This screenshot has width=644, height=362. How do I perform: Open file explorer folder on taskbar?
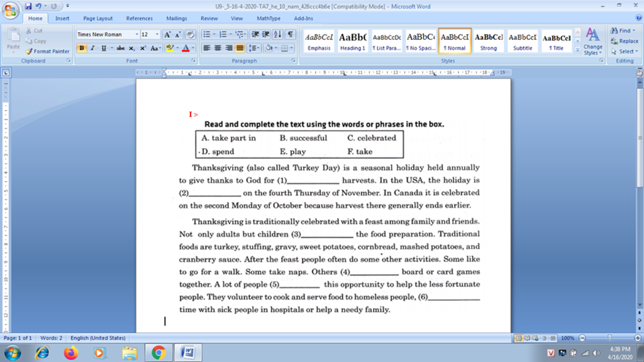coord(130,353)
